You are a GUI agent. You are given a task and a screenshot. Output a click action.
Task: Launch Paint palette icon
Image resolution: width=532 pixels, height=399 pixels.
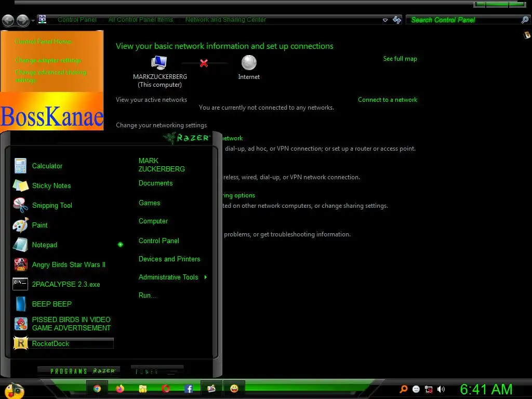coord(20,225)
